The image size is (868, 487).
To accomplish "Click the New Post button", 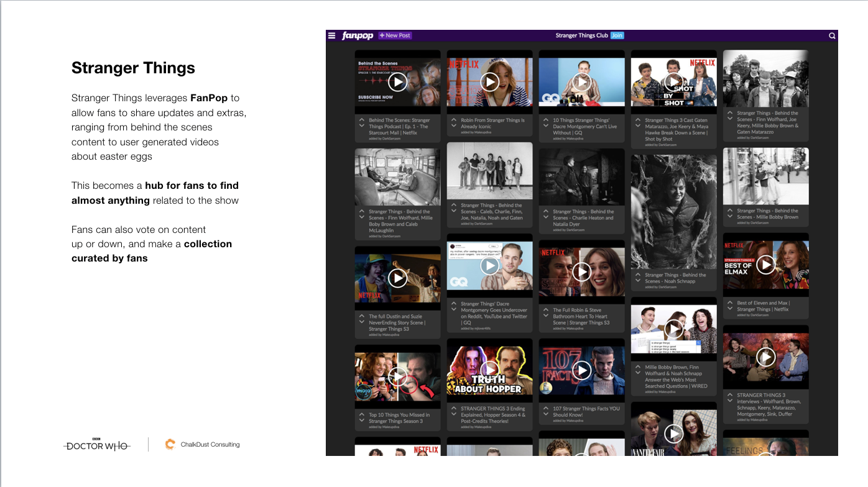I will pyautogui.click(x=395, y=35).
